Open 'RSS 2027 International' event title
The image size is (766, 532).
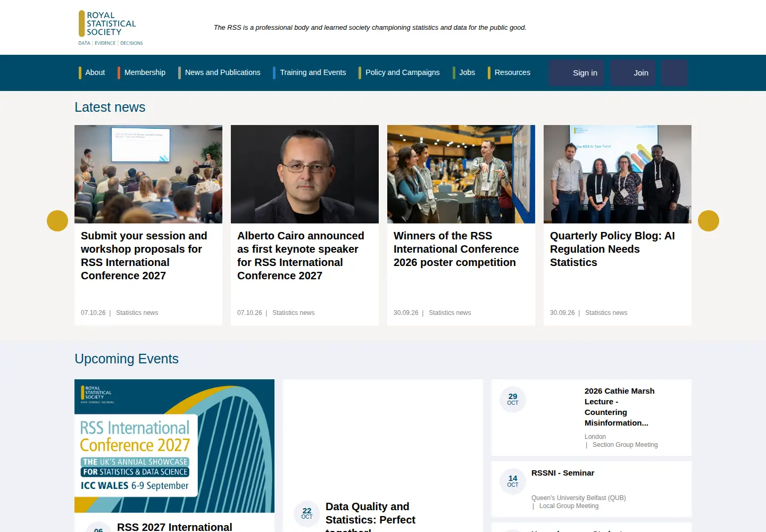pyautogui.click(x=174, y=527)
